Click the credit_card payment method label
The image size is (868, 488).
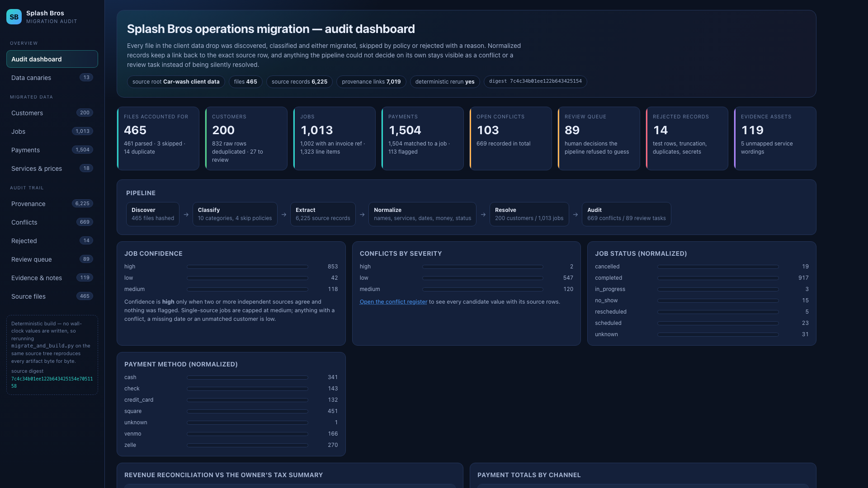tap(139, 400)
